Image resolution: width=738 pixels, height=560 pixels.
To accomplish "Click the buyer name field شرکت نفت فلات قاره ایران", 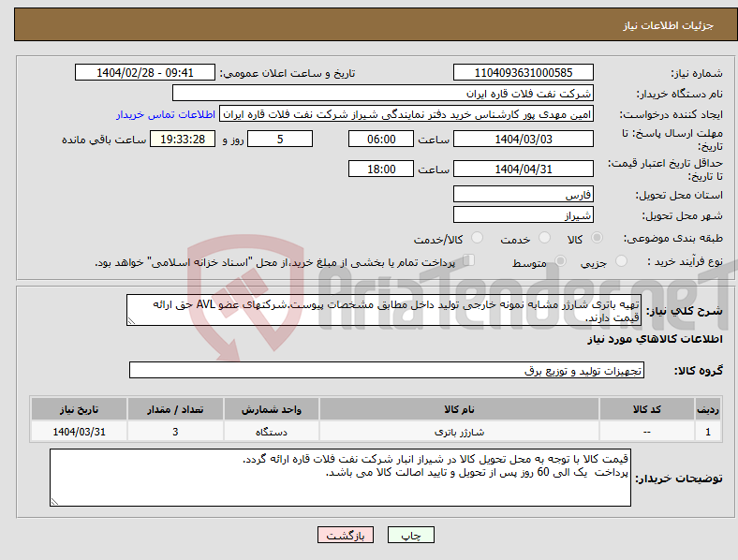I will [383, 93].
